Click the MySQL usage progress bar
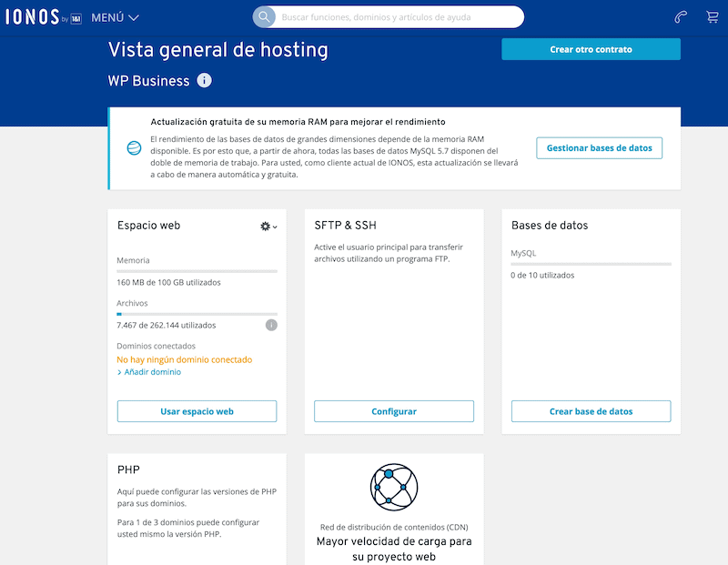This screenshot has height=565, width=728. pyautogui.click(x=591, y=264)
